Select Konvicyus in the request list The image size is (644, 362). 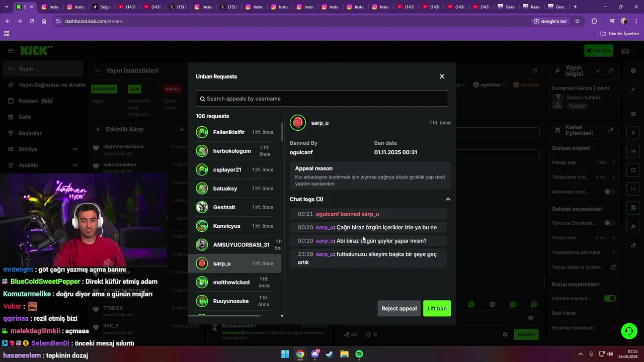click(x=234, y=226)
